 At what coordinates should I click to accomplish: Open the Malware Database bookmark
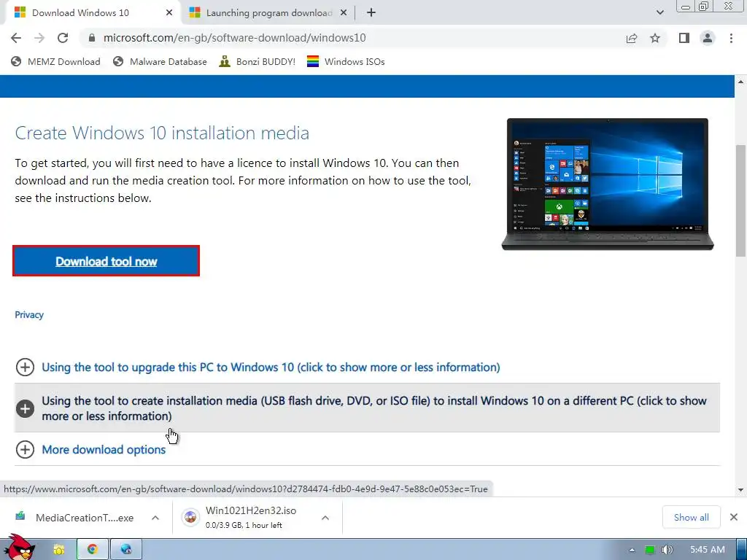pos(160,62)
